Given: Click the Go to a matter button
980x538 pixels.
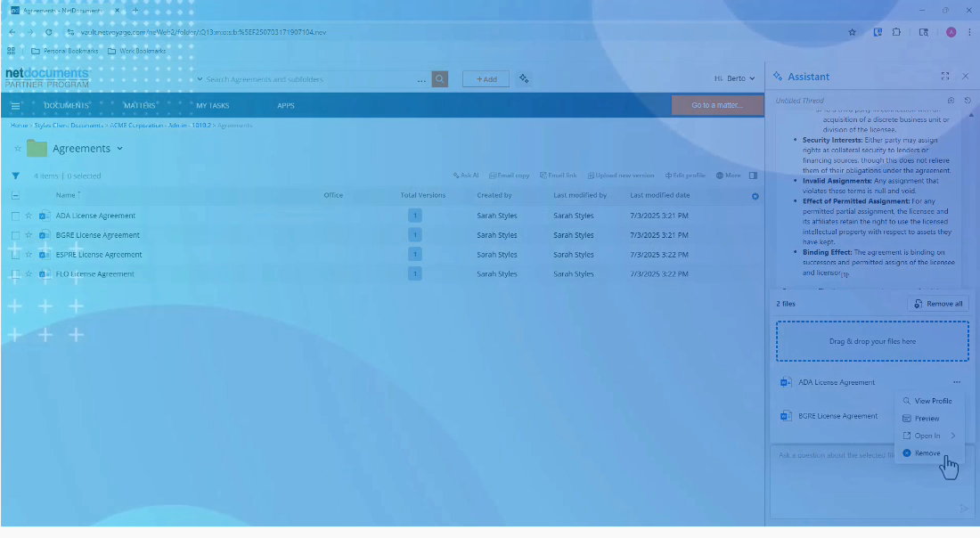Looking at the screenshot, I should tap(717, 105).
